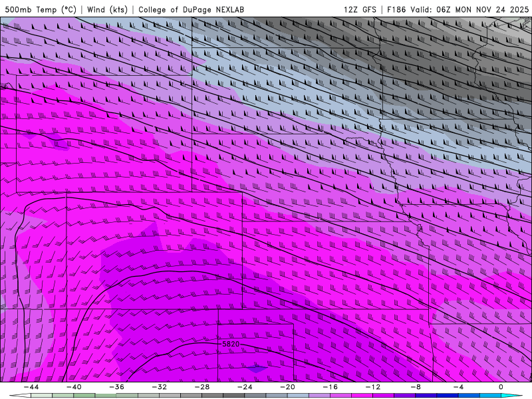
Task: Click the "-32" colorbar tick label
Action: click(160, 387)
